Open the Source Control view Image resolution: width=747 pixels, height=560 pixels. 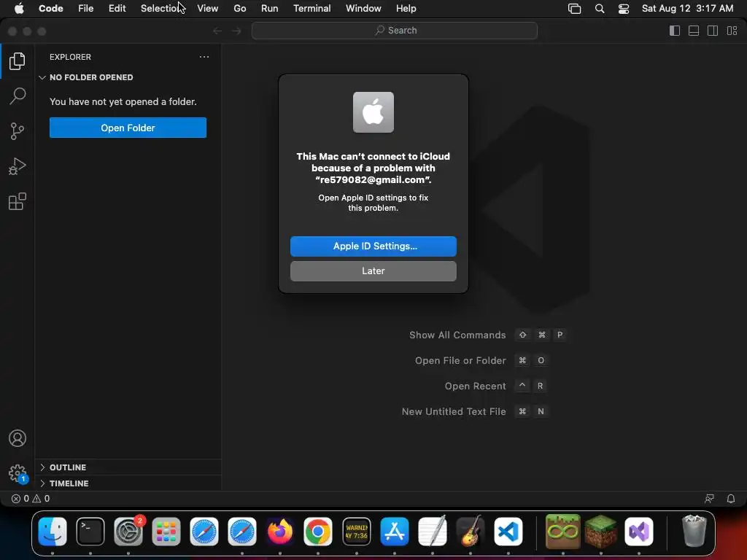(18, 131)
